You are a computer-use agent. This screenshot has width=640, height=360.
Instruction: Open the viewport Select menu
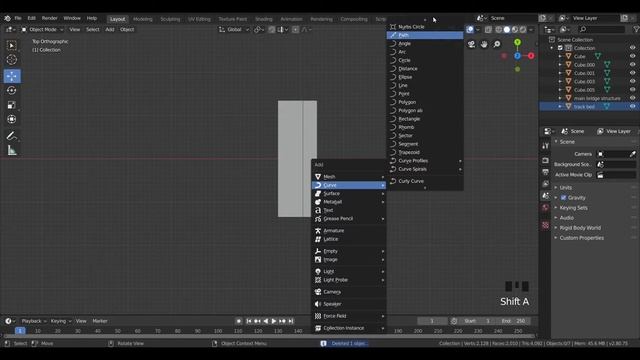click(93, 29)
